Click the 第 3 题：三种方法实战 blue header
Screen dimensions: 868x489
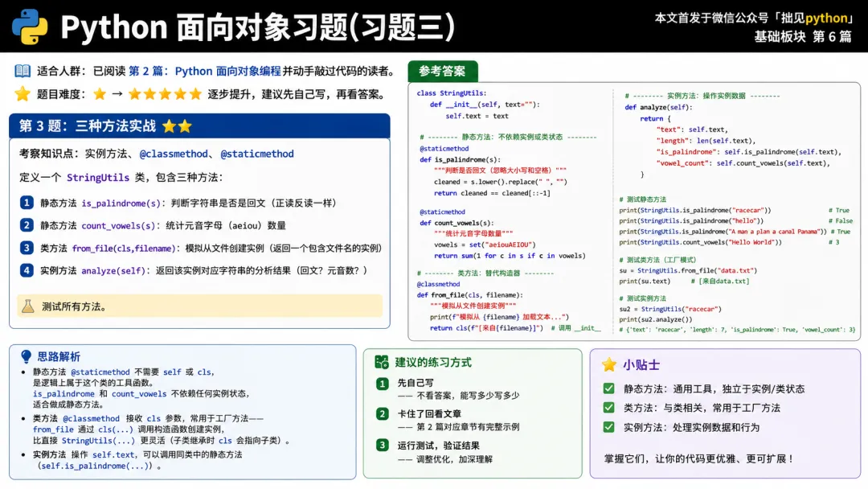point(199,126)
